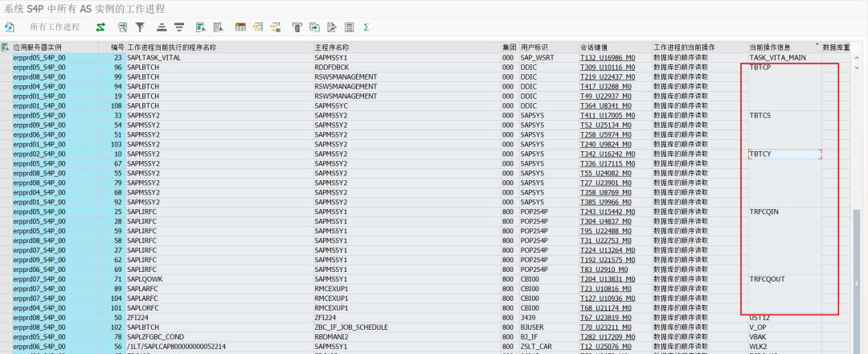The width and height of the screenshot is (868, 354).
Task: Click the 当前操作信息 column header
Action: click(784, 47)
